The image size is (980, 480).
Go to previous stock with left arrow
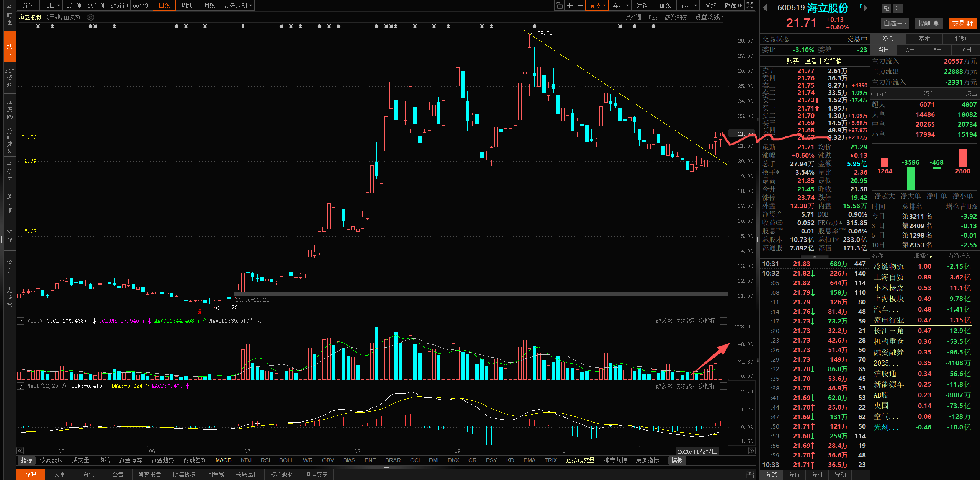(x=765, y=8)
